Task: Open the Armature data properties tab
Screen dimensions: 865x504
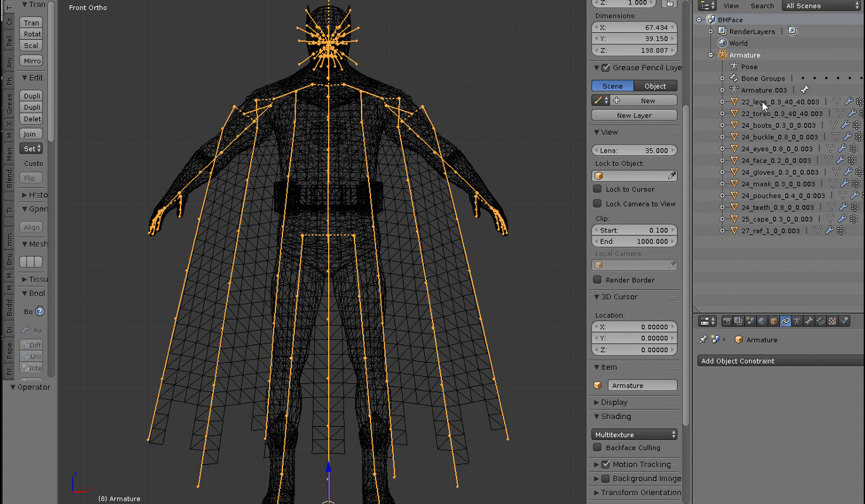Action: pos(797,322)
